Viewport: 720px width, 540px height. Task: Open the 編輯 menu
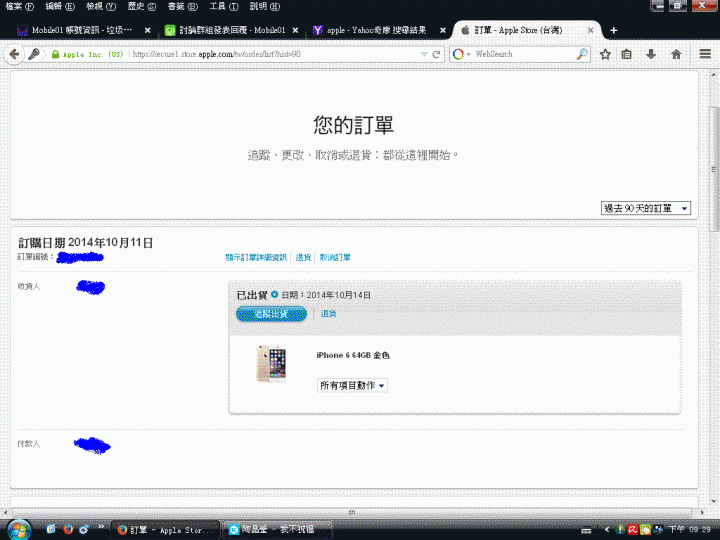(x=60, y=6)
